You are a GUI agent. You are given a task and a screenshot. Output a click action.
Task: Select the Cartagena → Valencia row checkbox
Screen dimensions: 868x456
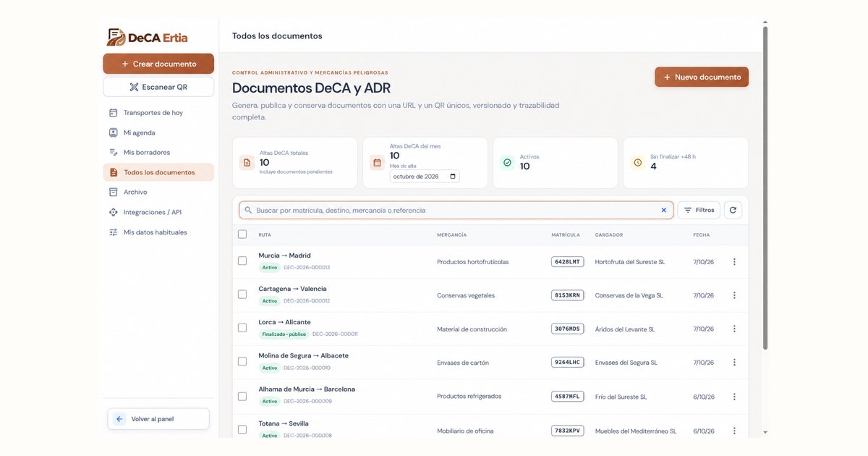(242, 294)
